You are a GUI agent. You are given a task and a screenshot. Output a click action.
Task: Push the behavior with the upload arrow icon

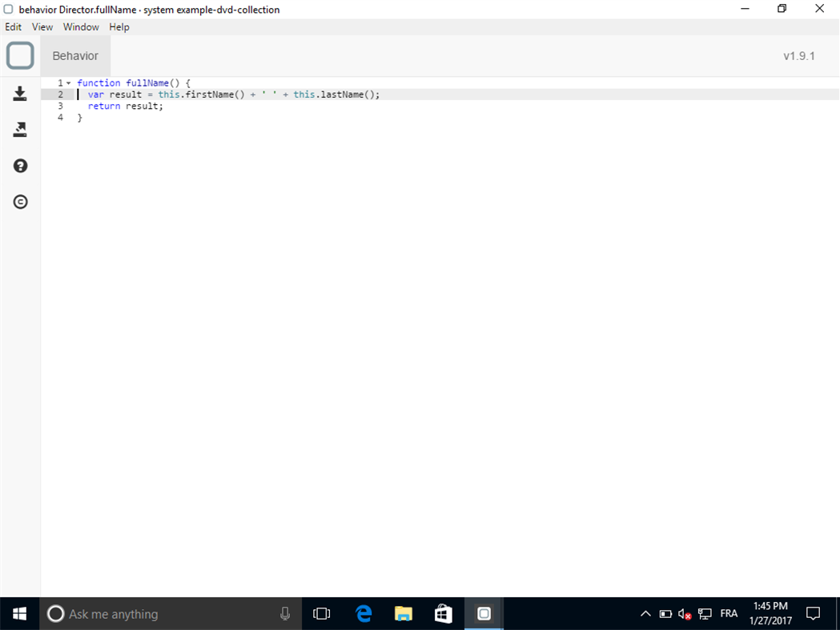[x=19, y=129]
